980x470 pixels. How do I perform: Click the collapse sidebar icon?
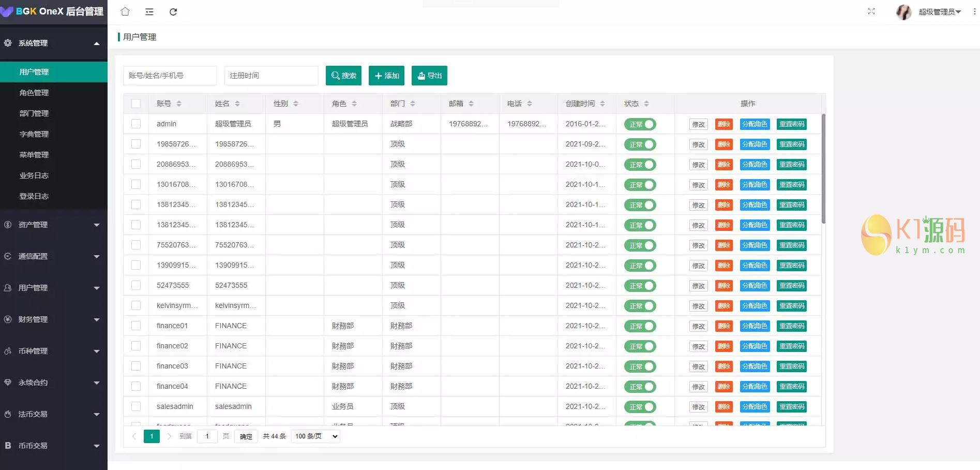(149, 11)
